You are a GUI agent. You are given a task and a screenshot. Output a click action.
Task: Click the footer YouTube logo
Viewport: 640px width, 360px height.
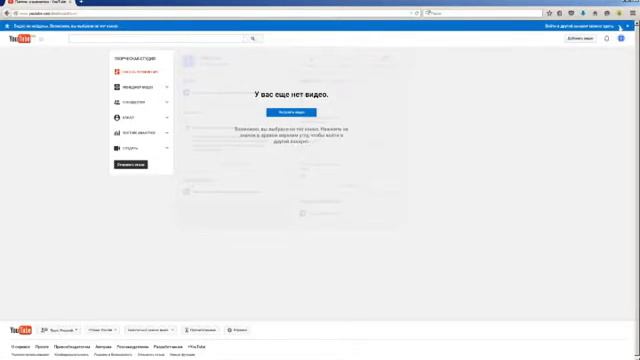20,330
